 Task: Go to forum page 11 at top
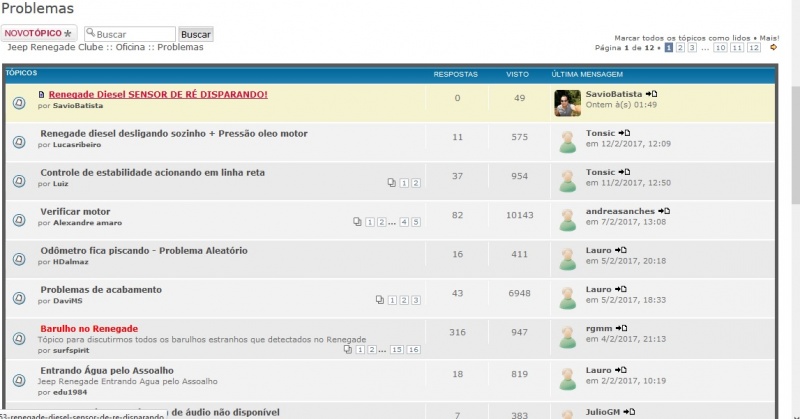[x=737, y=47]
